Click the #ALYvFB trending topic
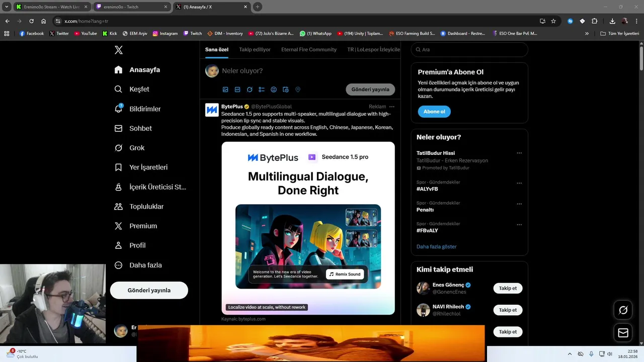644x362 pixels. [427, 189]
